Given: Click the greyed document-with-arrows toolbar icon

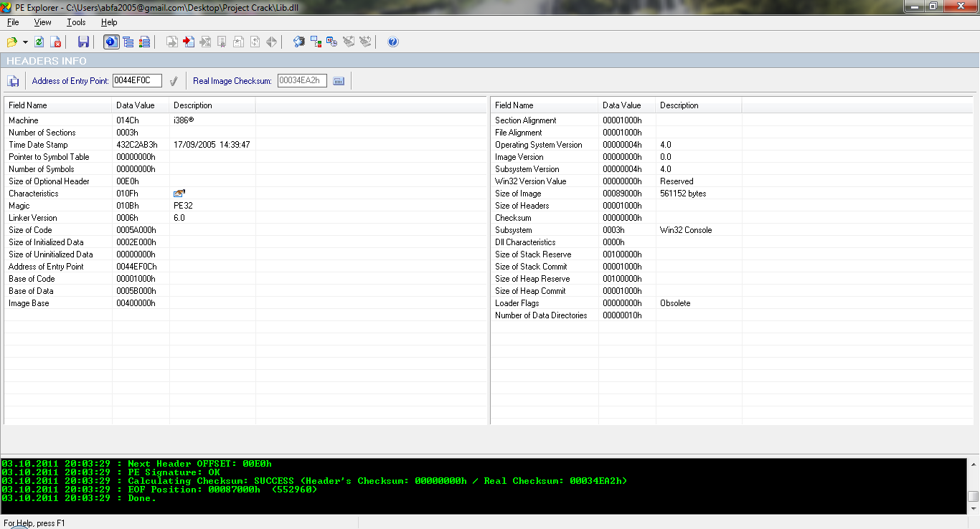Looking at the screenshot, I should 255,42.
